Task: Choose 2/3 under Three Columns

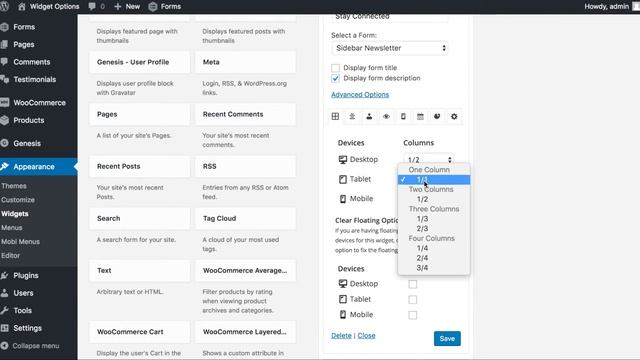Action: coord(434,229)
